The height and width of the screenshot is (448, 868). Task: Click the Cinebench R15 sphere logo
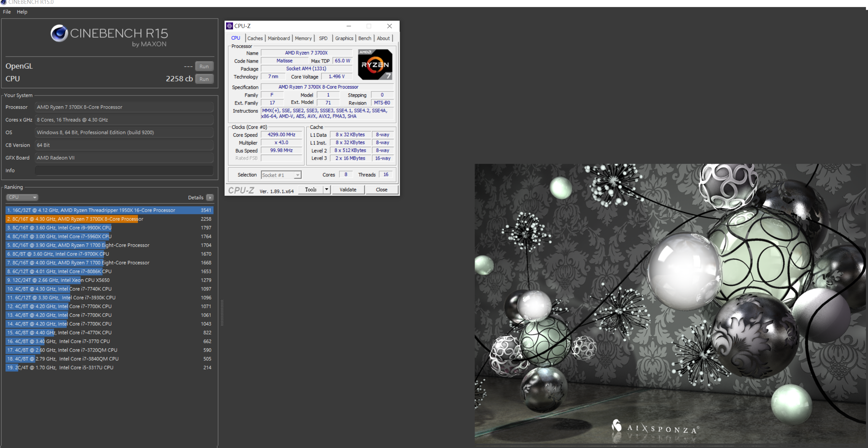click(x=59, y=33)
